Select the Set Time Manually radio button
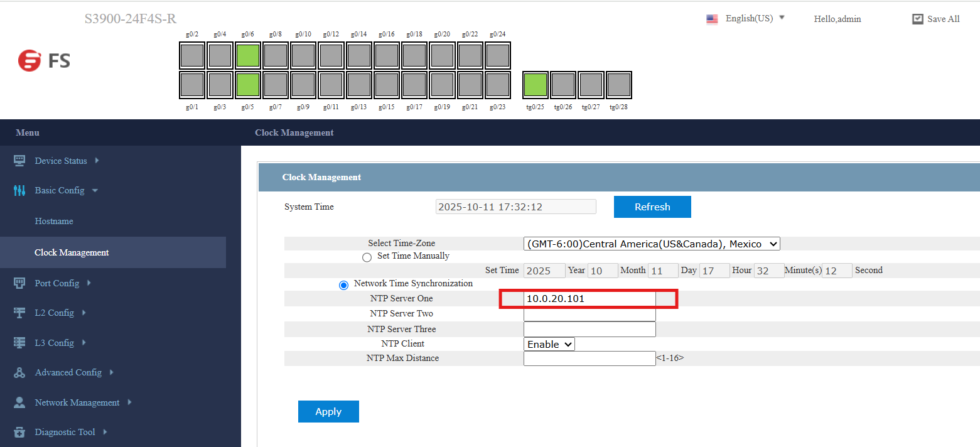The height and width of the screenshot is (447, 980). point(367,257)
